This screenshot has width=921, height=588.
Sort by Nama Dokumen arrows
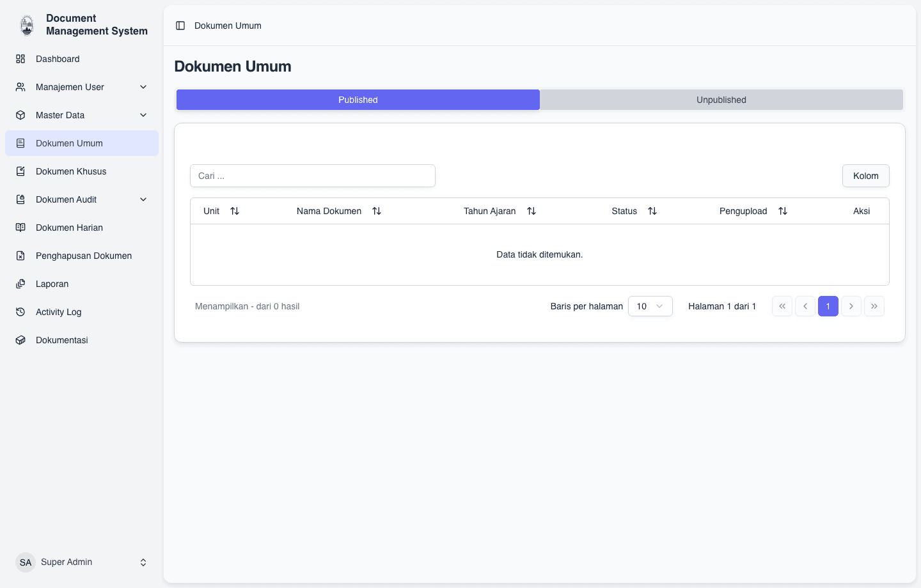point(377,211)
